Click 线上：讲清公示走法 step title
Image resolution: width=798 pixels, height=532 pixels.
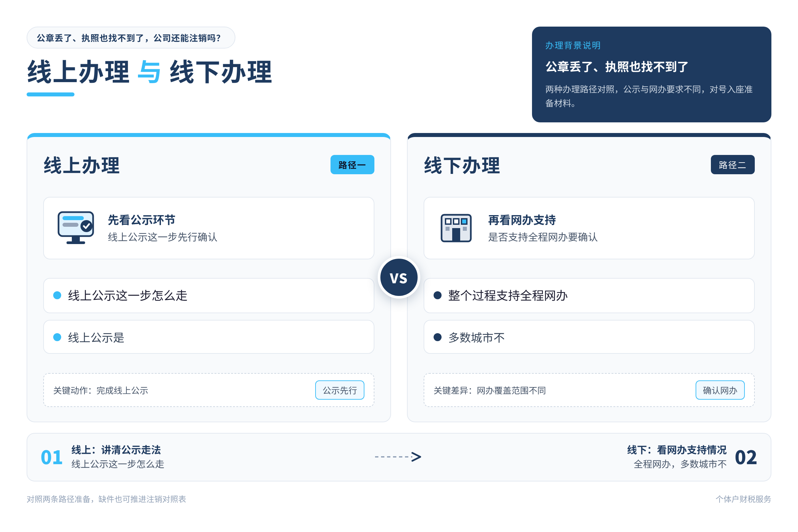(116, 450)
